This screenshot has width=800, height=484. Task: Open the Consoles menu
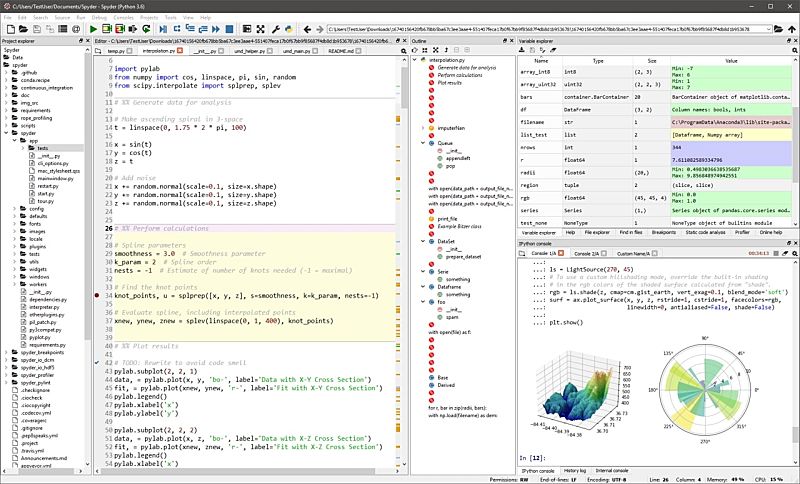(x=123, y=17)
